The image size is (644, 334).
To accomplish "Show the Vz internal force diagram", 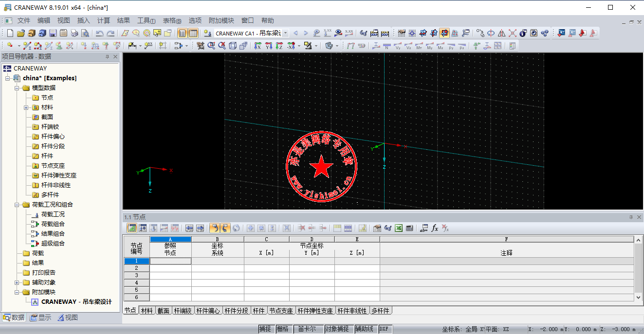I will (x=408, y=46).
